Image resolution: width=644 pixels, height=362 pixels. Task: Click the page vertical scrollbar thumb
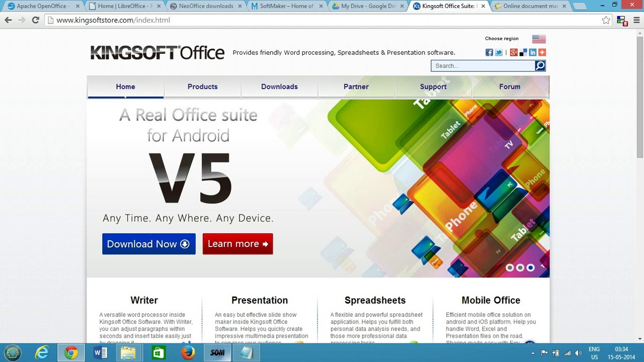640,98
